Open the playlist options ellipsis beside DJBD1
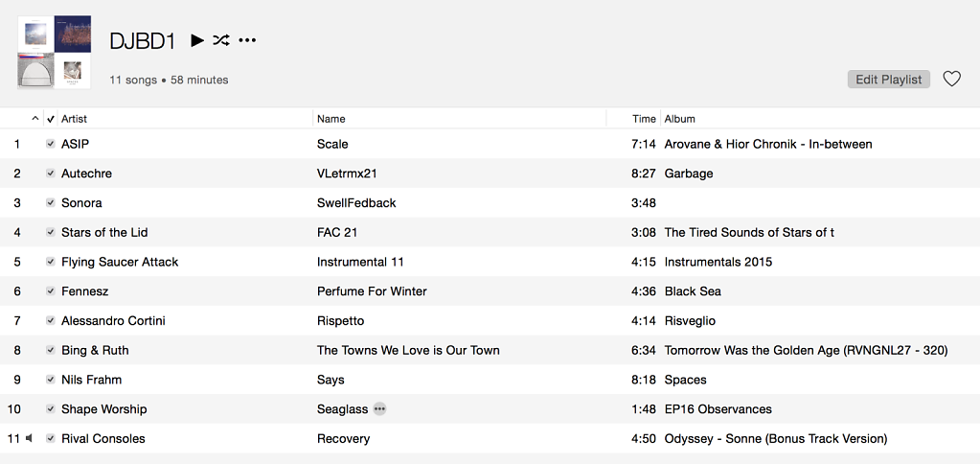The width and height of the screenshot is (980, 464). pyautogui.click(x=247, y=40)
